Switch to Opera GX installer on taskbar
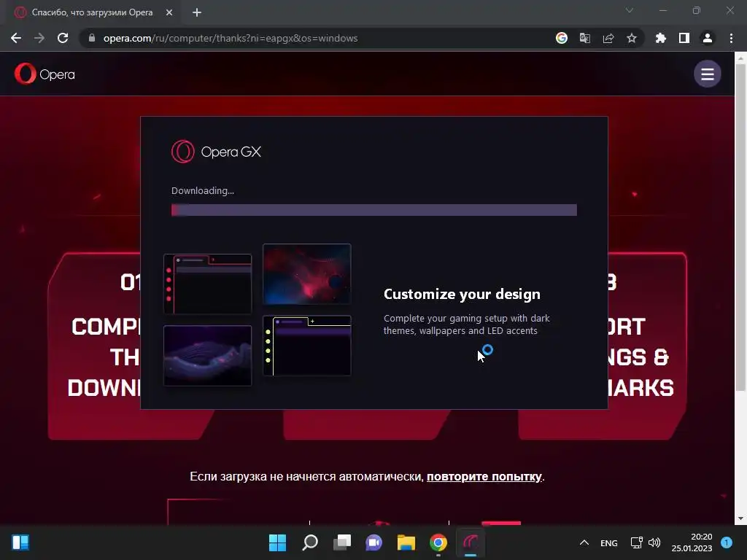 pos(471,542)
